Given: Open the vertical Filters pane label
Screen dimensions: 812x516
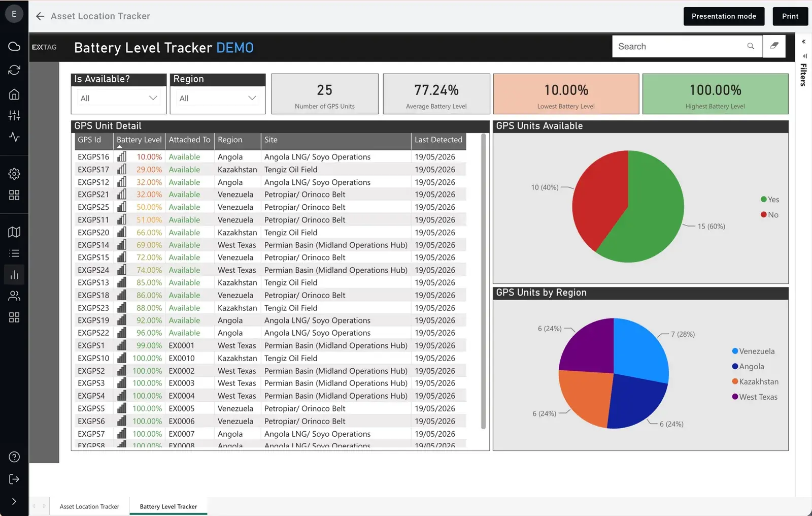Looking at the screenshot, I should (803, 75).
